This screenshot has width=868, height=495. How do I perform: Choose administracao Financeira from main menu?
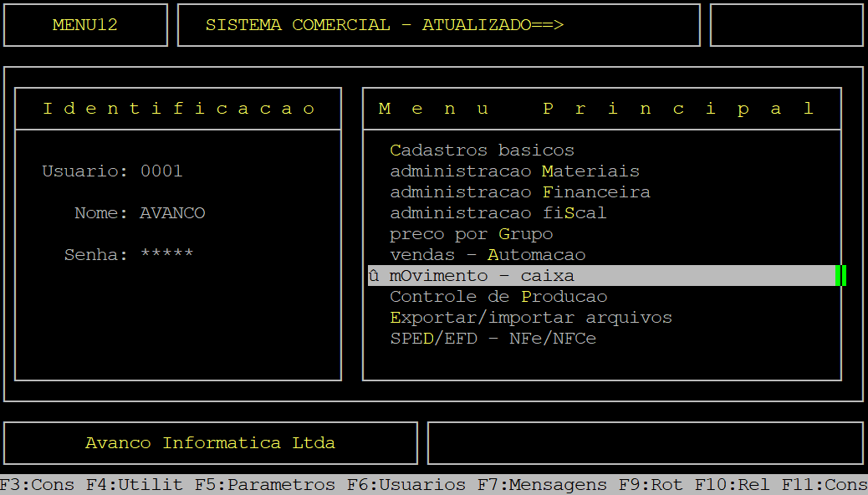point(519,192)
